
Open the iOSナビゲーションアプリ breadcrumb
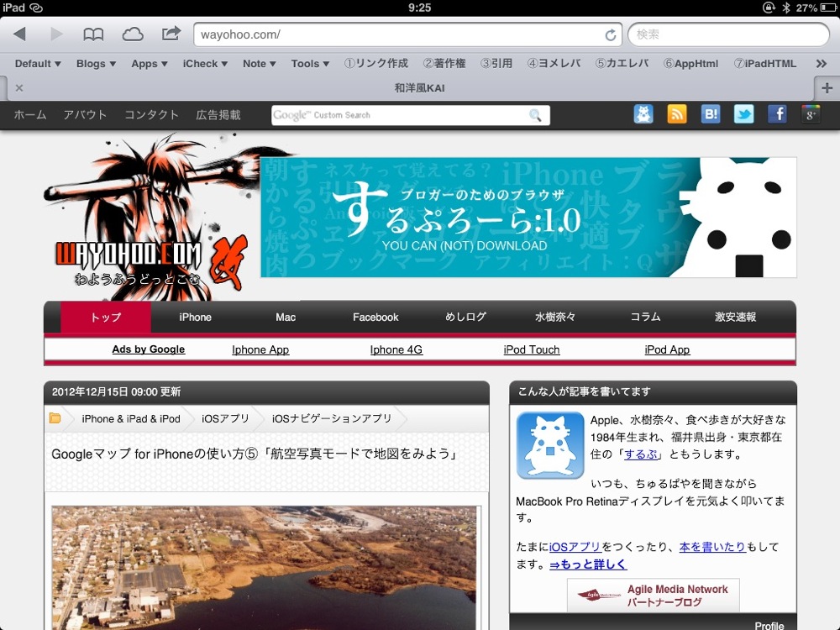[332, 419]
